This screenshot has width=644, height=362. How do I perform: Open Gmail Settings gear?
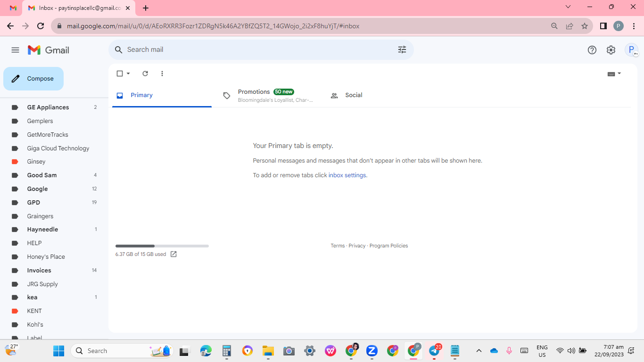tap(611, 50)
